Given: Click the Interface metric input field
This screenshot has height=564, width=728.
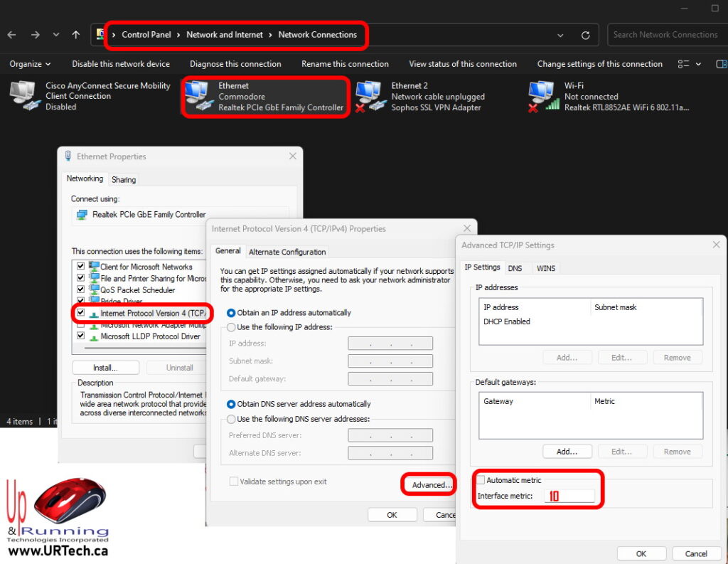Looking at the screenshot, I should tap(572, 496).
